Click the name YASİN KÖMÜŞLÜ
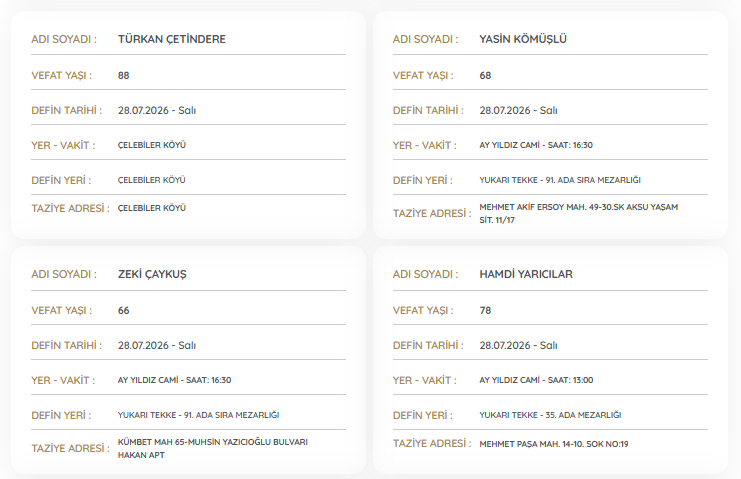The image size is (741, 479). [x=523, y=39]
